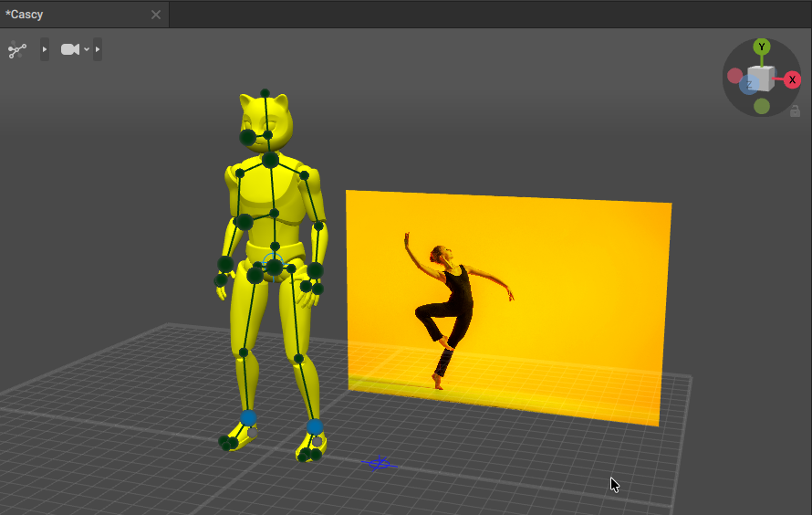This screenshot has width=812, height=515.
Task: Select the blue ankle point above the rear foot
Action: point(248,417)
